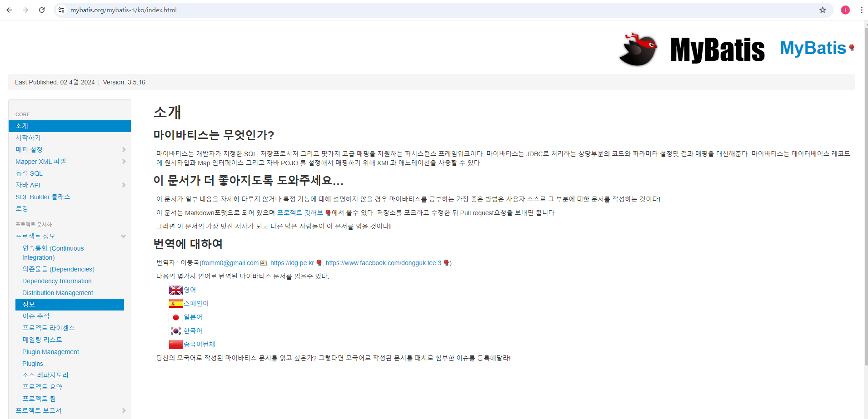Select highlighted 정보 sidebar item

[x=70, y=304]
